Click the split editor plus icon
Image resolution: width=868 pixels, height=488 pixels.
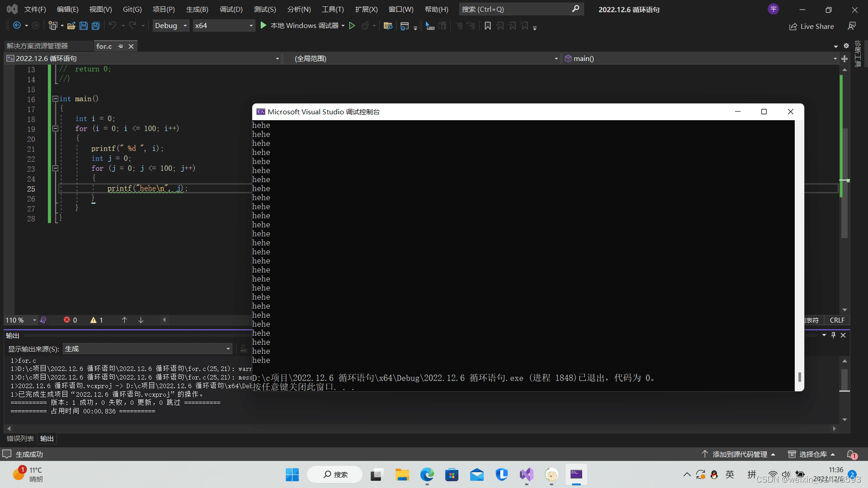(x=844, y=58)
